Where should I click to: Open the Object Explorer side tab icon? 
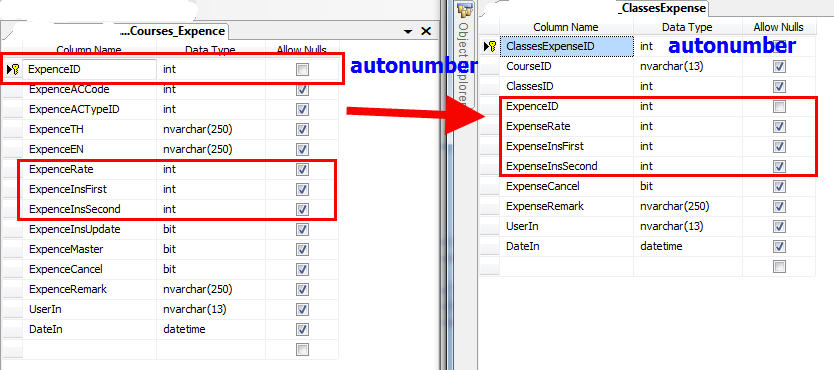[464, 10]
